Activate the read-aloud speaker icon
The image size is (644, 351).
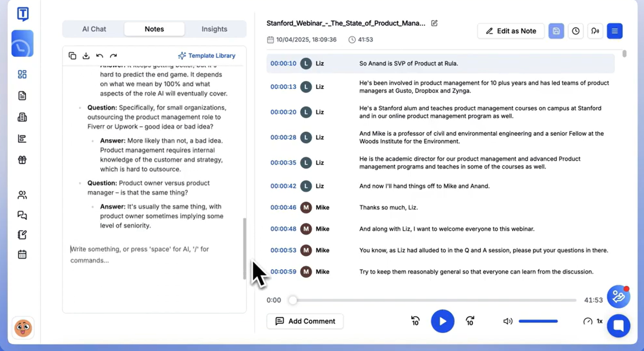[595, 31]
